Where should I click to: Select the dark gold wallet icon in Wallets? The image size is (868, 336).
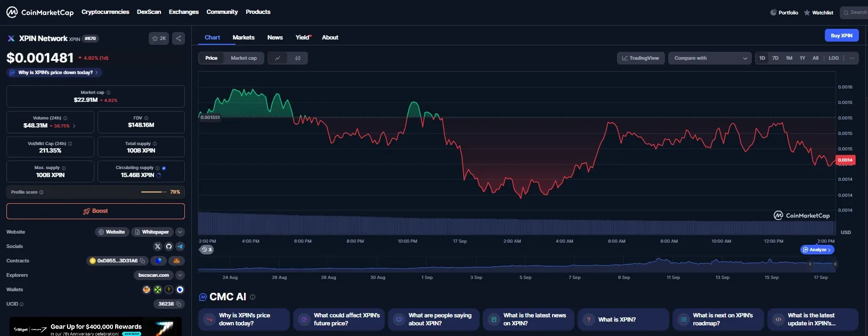tap(169, 290)
